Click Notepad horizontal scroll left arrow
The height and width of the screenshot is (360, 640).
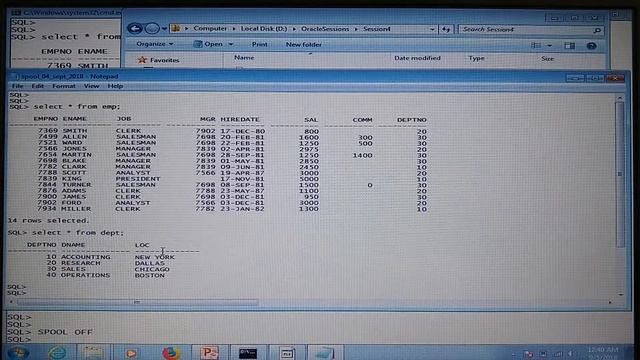11,302
